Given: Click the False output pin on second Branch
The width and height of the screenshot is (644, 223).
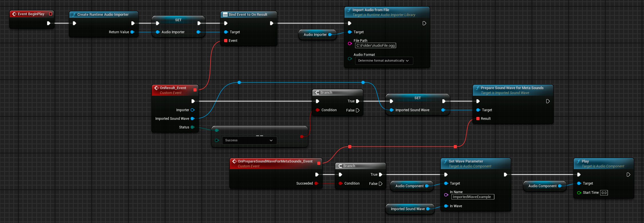Looking at the screenshot, I should [x=381, y=184].
